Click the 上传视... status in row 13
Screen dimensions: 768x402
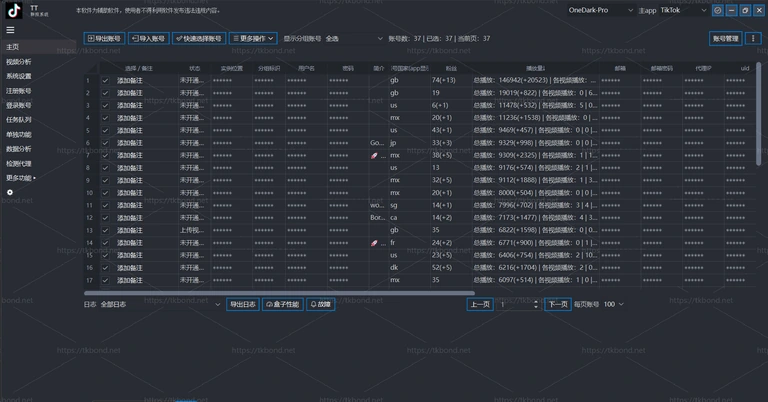192,231
